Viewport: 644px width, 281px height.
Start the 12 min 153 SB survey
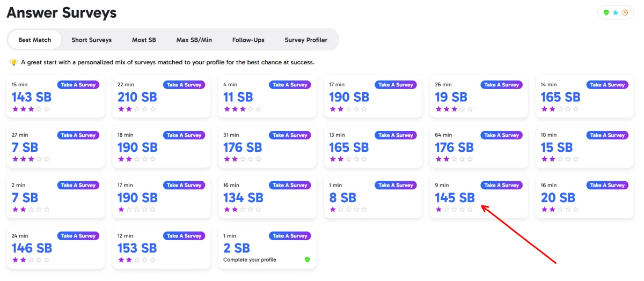[x=184, y=236]
